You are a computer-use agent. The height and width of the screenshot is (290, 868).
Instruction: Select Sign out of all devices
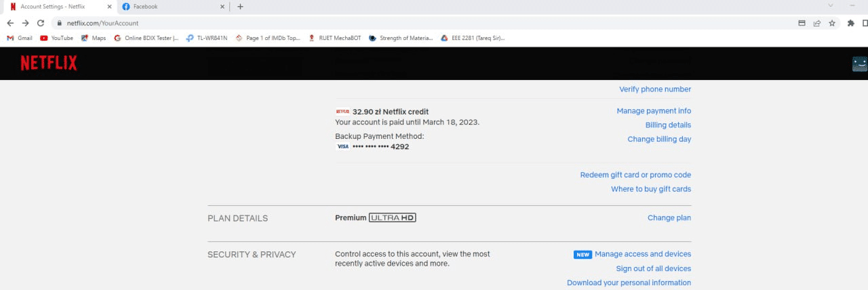653,268
